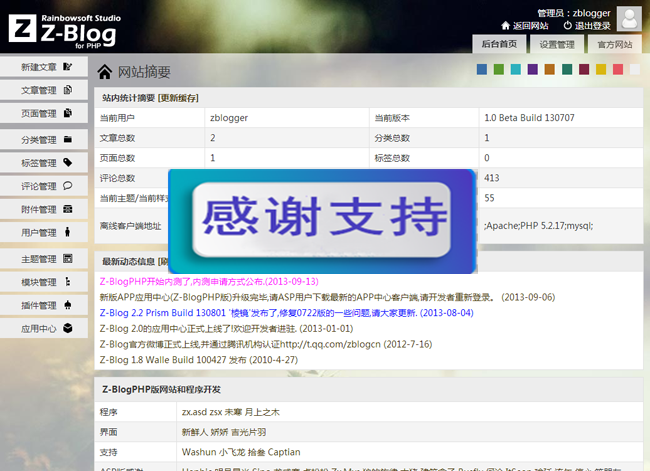Open 模块管理 in sidebar
This screenshot has height=471, width=650.
pos(44,282)
